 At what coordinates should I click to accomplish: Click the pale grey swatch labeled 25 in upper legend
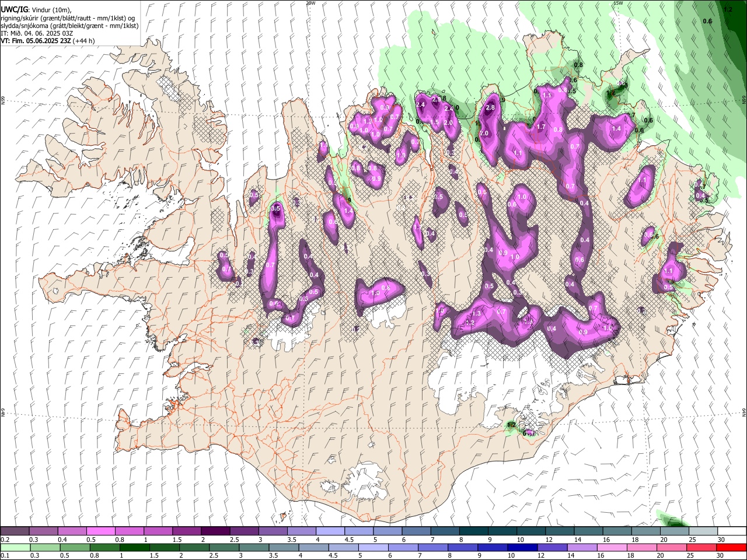(702, 531)
